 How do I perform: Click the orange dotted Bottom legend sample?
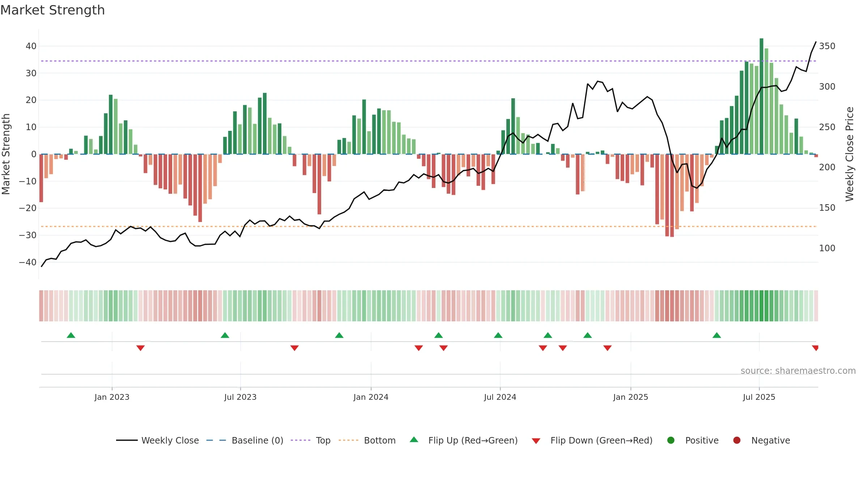pos(349,440)
